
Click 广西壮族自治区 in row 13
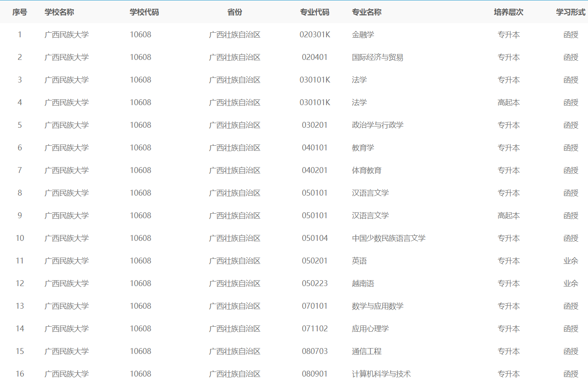235,306
